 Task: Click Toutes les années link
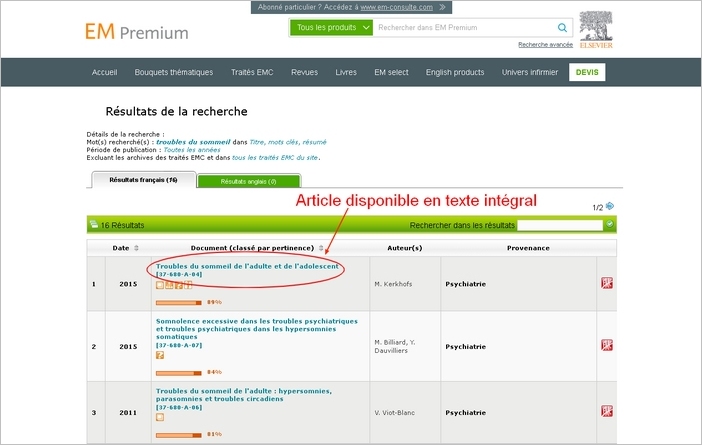click(x=192, y=150)
